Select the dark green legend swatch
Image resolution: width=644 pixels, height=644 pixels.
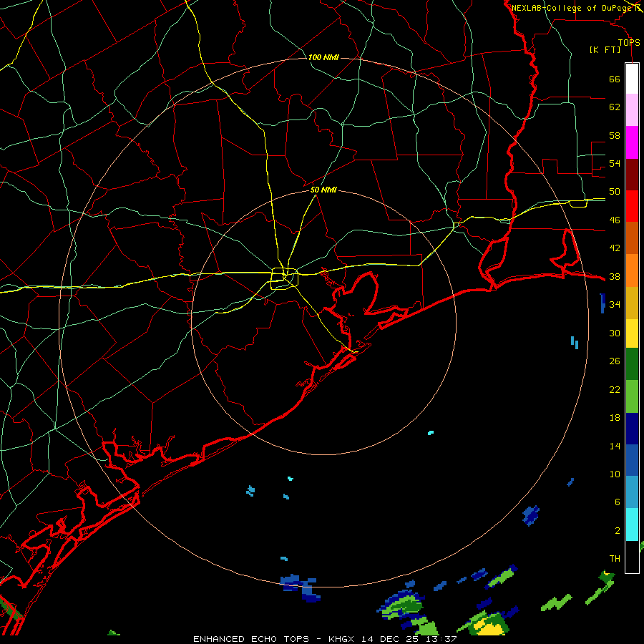click(x=632, y=364)
